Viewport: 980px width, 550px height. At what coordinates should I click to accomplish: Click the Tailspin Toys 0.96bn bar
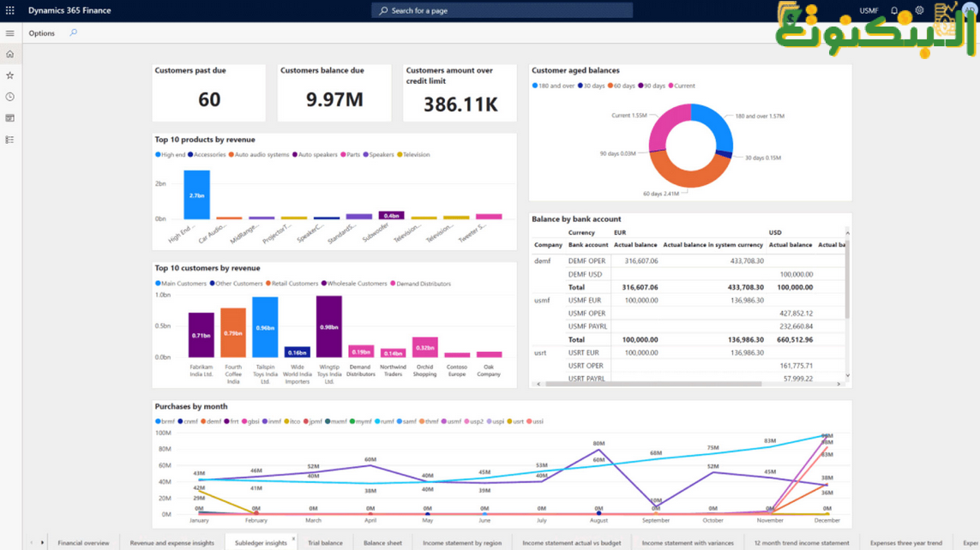[x=265, y=327]
